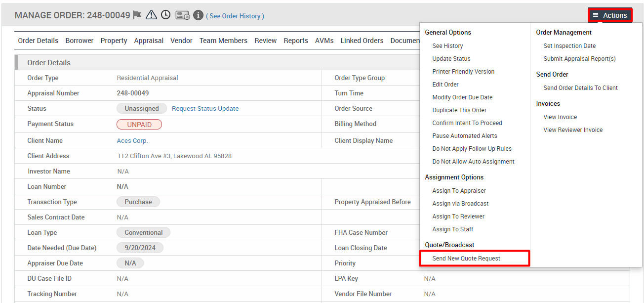Click the info circle icon in header
Screen dimensions: 644x303
tap(198, 15)
